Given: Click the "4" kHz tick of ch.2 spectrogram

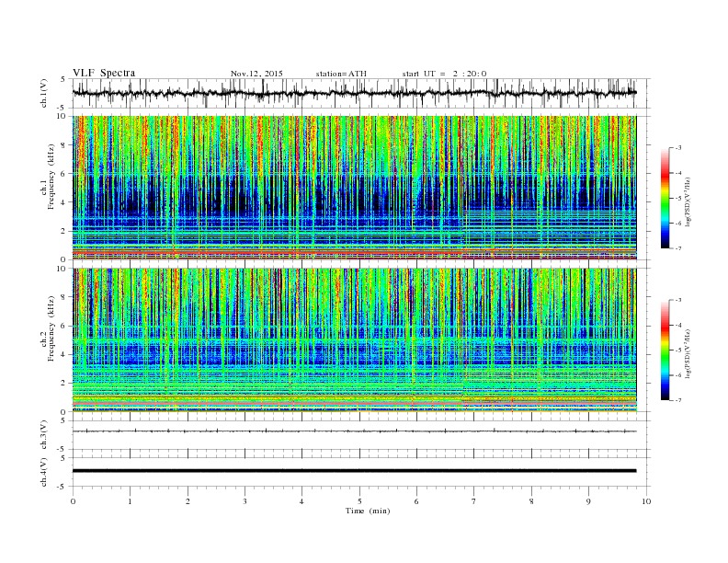Looking at the screenshot, I should (x=63, y=355).
